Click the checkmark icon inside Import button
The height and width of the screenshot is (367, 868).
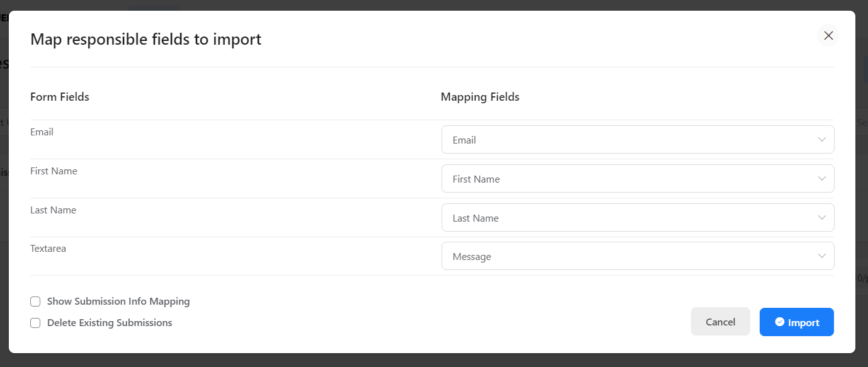(779, 322)
